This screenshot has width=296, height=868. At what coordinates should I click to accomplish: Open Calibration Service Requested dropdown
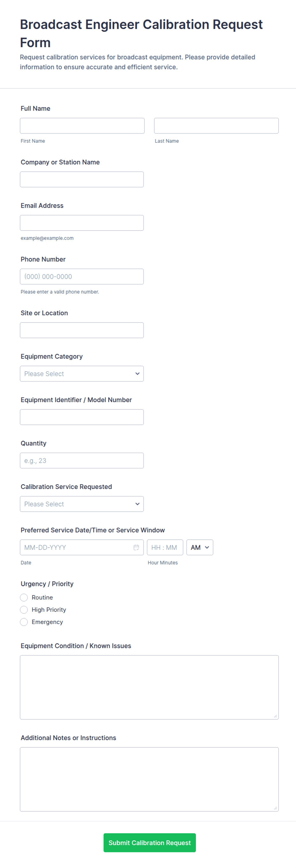(x=82, y=504)
